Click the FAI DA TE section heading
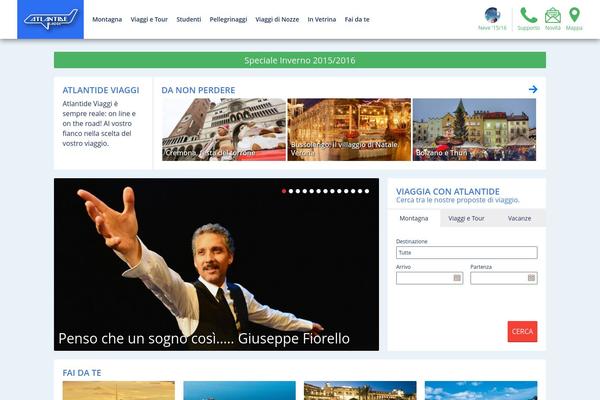Screen dimensions: 600x400 [82, 373]
